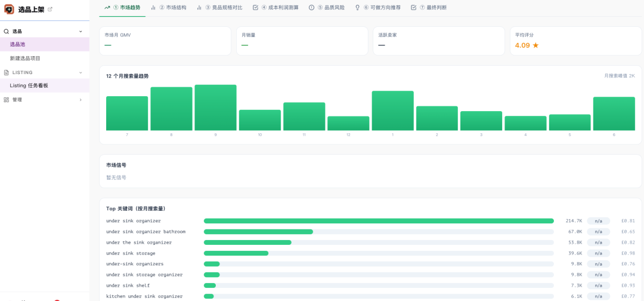Click the 选品上架 app logo icon

[9, 9]
